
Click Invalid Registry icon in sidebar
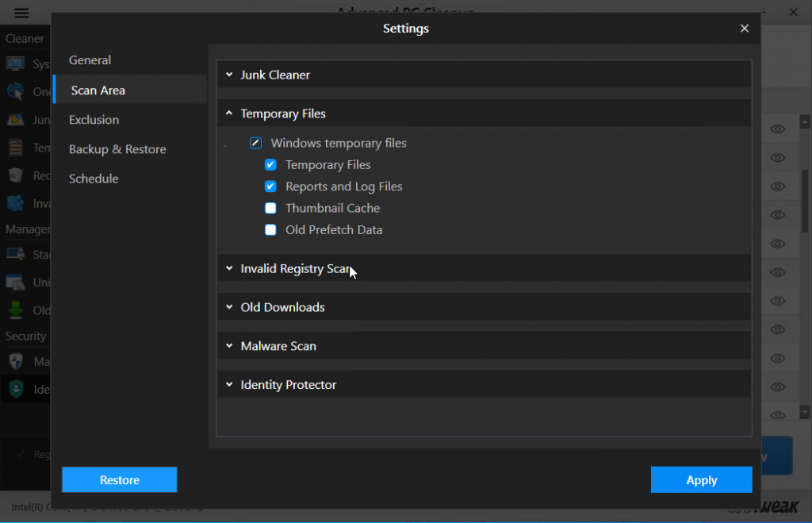tap(15, 202)
